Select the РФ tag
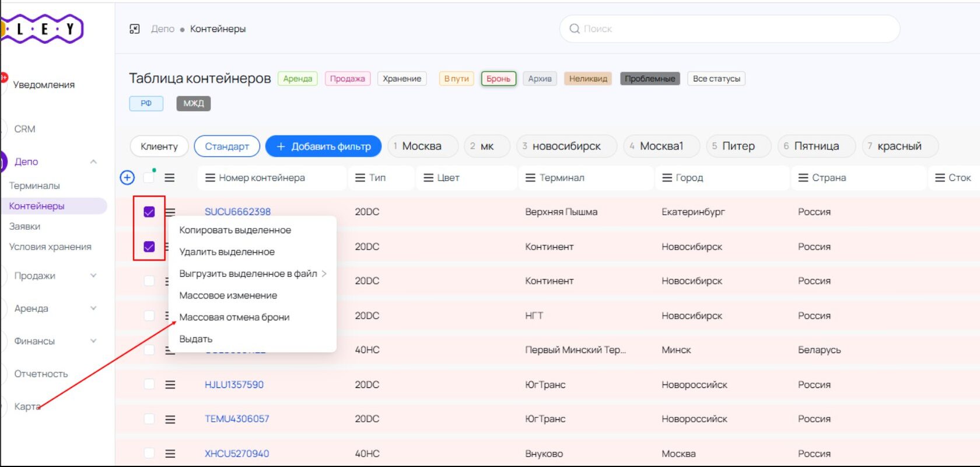The height and width of the screenshot is (467, 980). coord(146,104)
